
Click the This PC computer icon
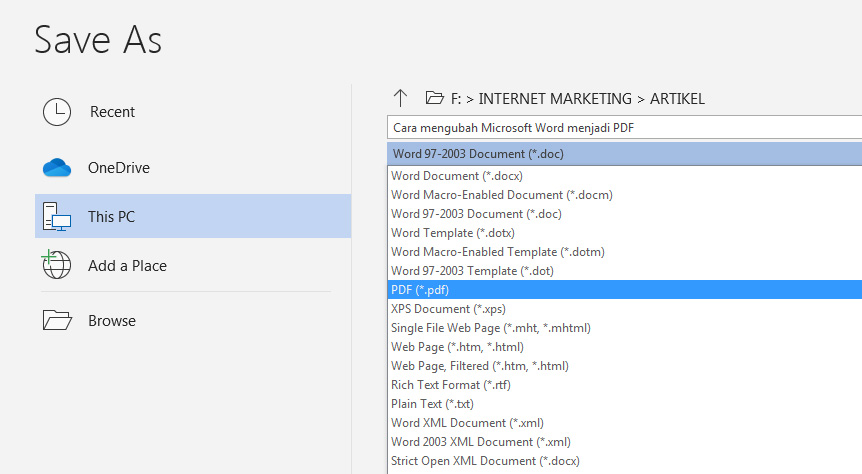(57, 217)
